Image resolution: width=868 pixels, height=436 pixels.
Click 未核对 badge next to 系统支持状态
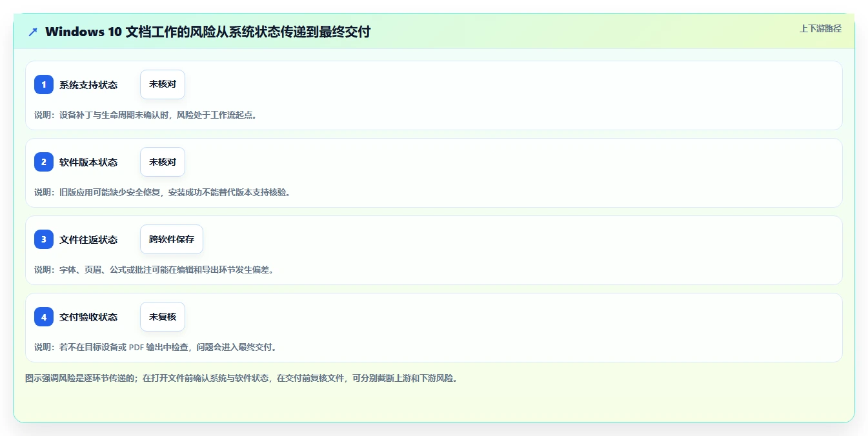163,84
